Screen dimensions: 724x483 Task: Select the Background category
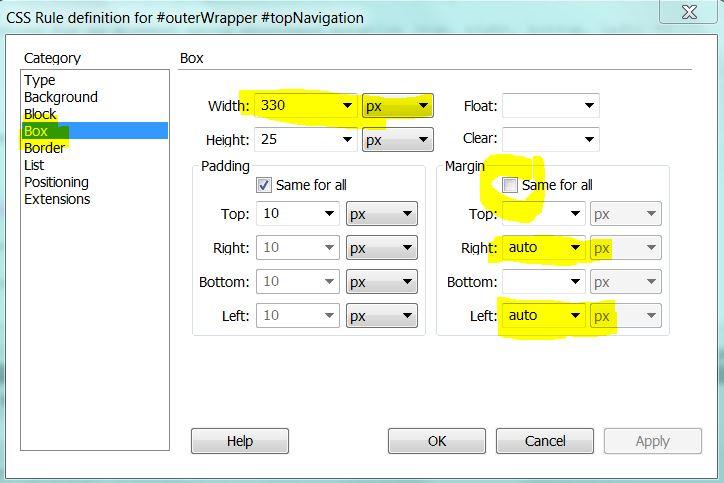coord(61,97)
